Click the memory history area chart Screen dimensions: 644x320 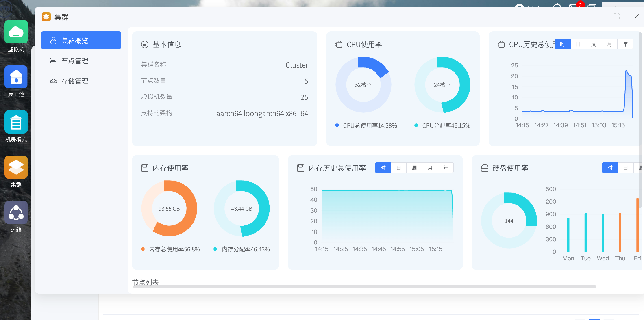point(387,216)
